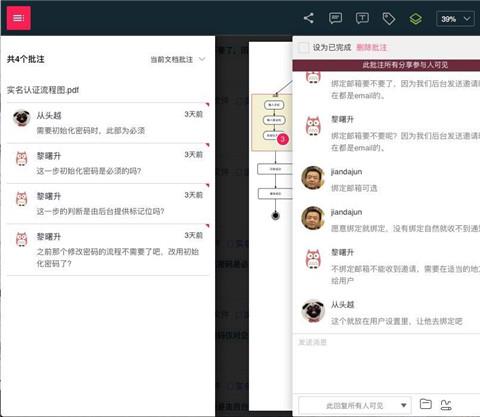Open the folder attachment icon
This screenshot has height=417, width=480.
[425, 404]
